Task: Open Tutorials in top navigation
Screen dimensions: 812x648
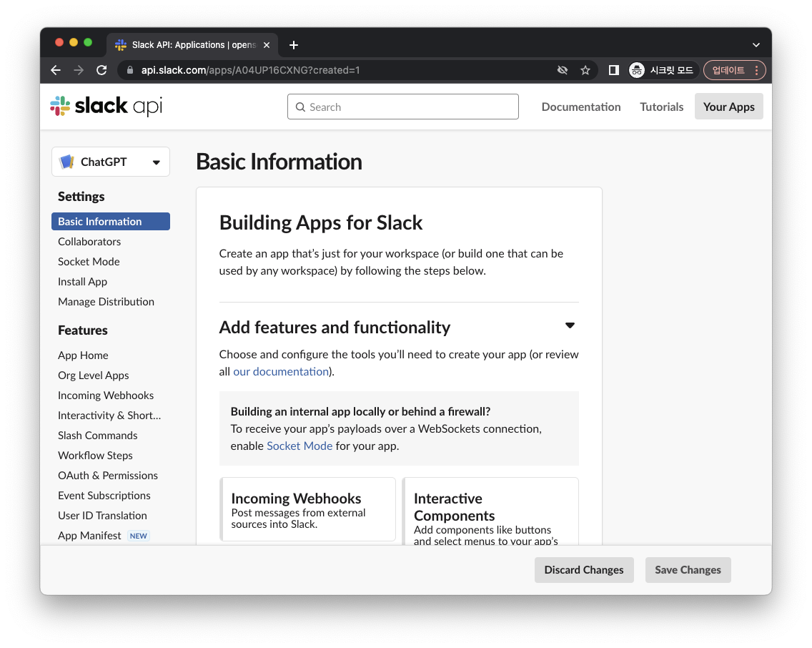Action: point(661,107)
